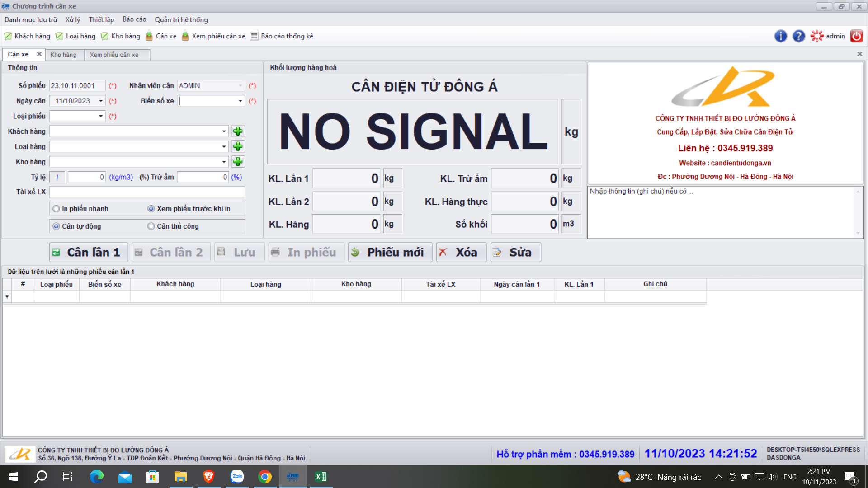Click the red power logout icon
This screenshot has height=488, width=868.
click(856, 36)
